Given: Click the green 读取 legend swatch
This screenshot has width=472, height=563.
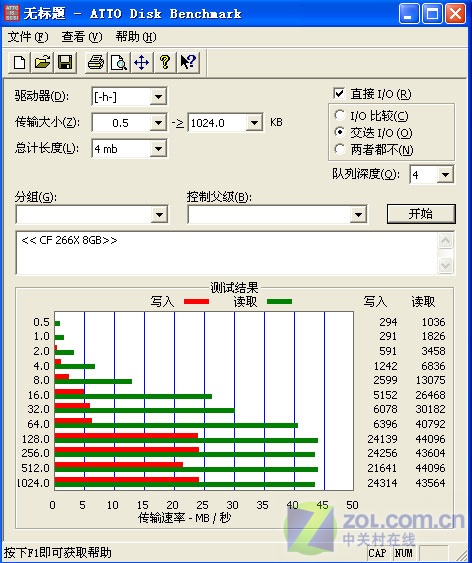Looking at the screenshot, I should coord(280,302).
